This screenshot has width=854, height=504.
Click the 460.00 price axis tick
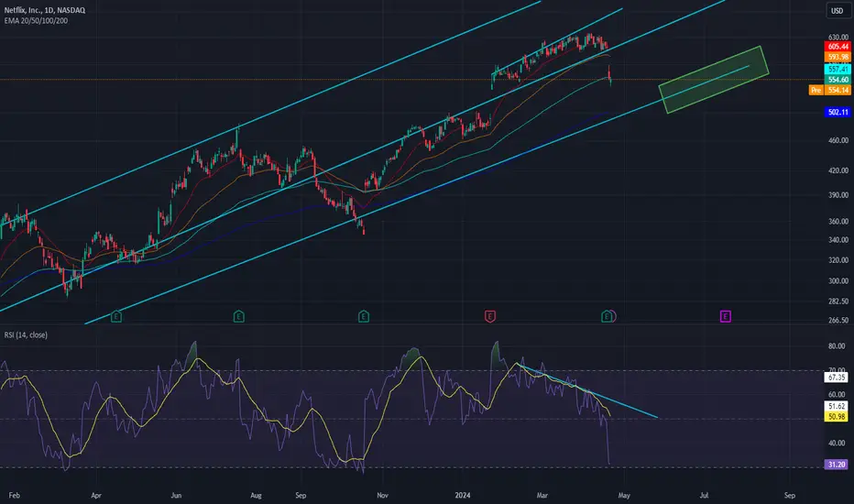tap(838, 140)
